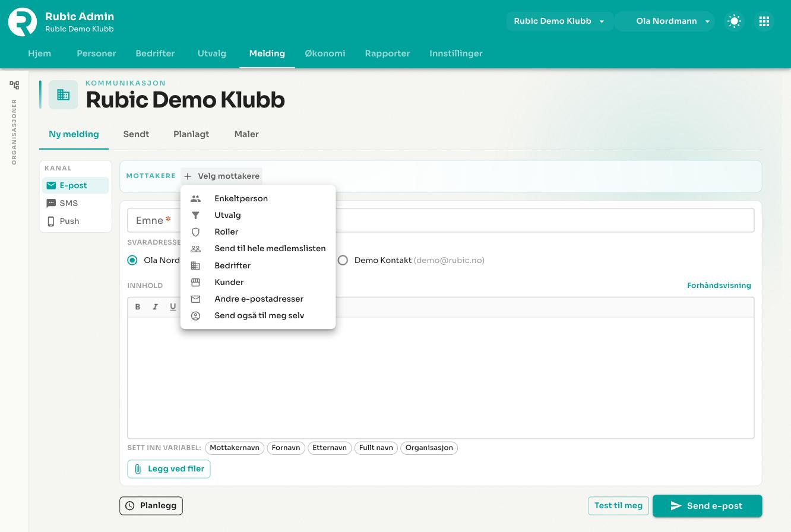Insert the Organisasjon variable chip
The width and height of the screenshot is (791, 532).
pyautogui.click(x=429, y=448)
